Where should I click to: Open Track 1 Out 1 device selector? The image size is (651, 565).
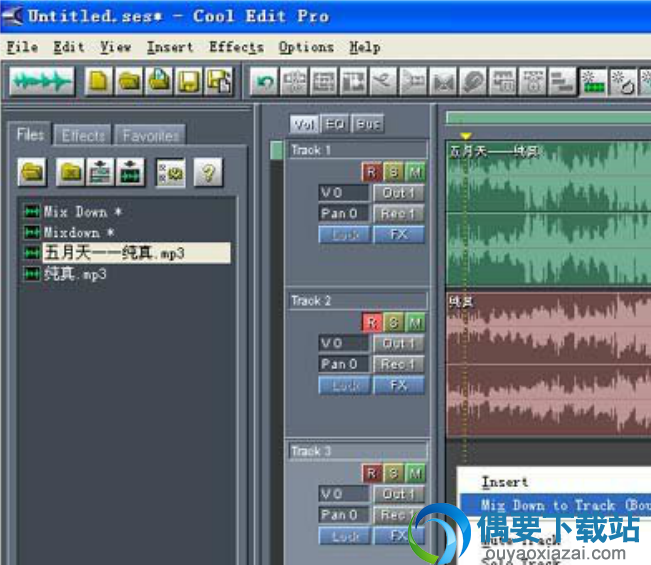399,193
